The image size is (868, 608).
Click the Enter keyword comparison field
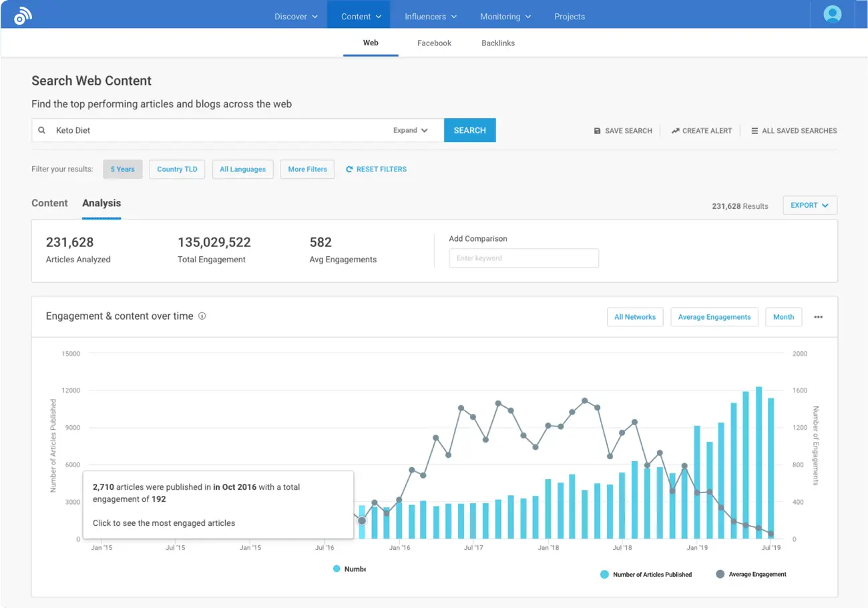pos(523,258)
